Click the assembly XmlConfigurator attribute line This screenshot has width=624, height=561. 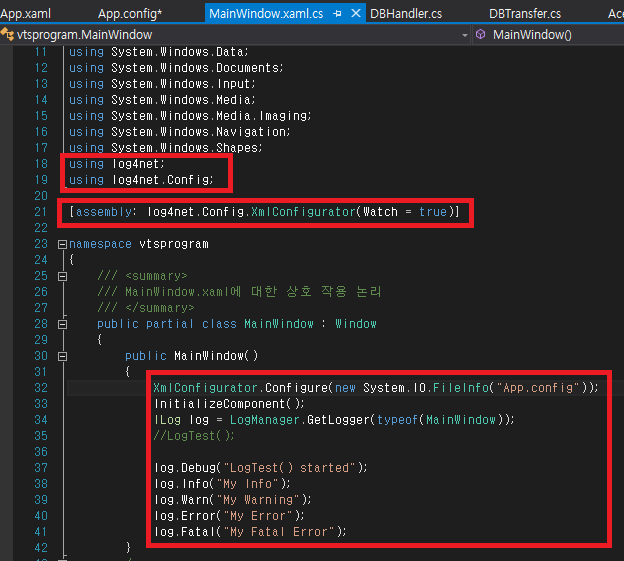(264, 212)
